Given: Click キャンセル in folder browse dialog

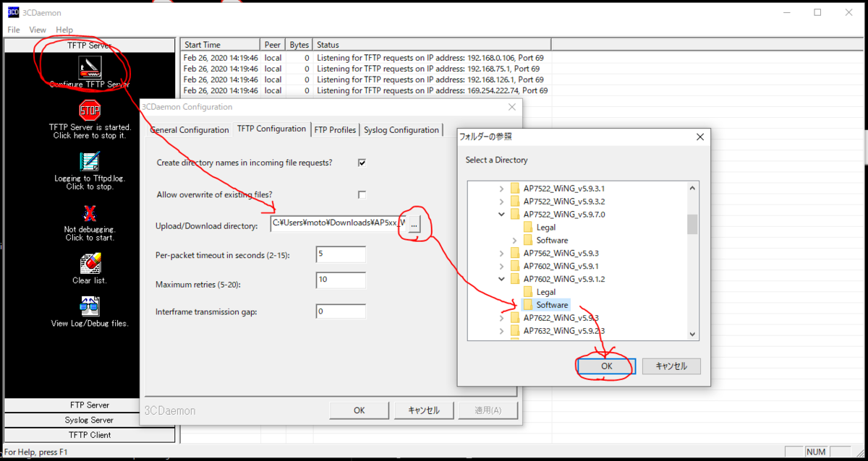Looking at the screenshot, I should tap(671, 366).
